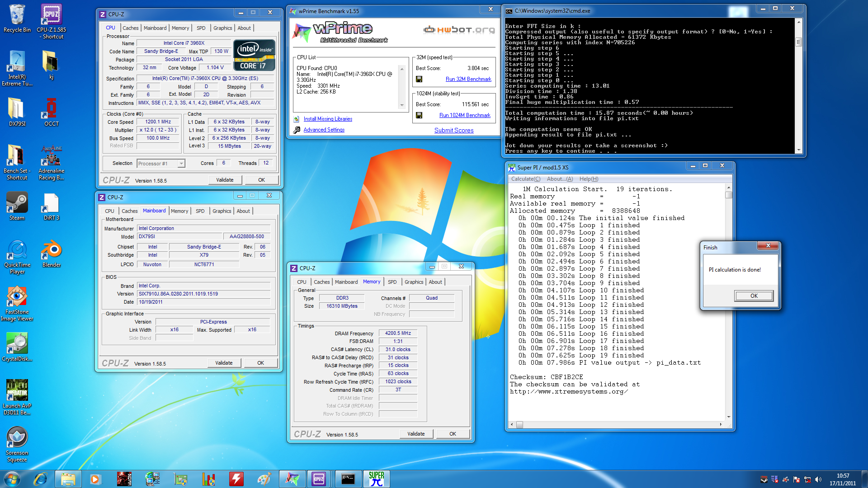Launch Steam from the desktop

[x=17, y=206]
